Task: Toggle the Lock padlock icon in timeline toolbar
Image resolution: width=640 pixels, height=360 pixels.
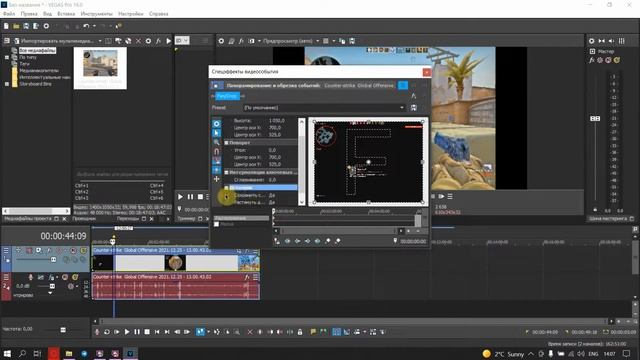Action: tap(300, 332)
